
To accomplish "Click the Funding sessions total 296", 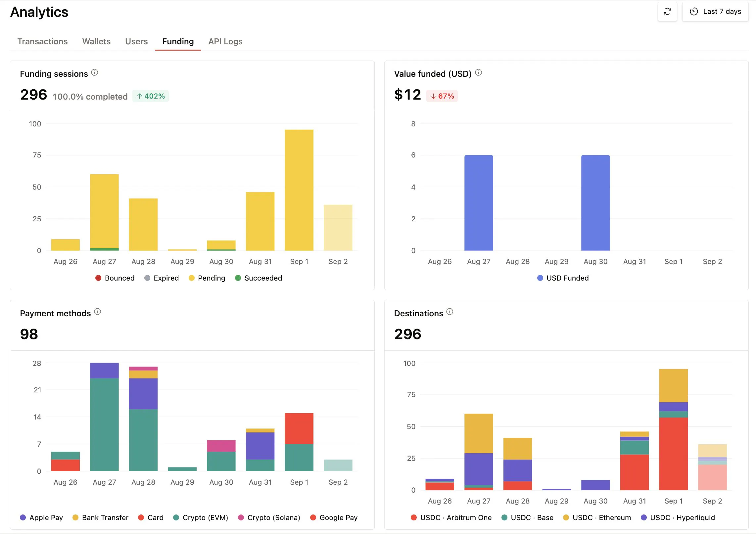I will 33,95.
